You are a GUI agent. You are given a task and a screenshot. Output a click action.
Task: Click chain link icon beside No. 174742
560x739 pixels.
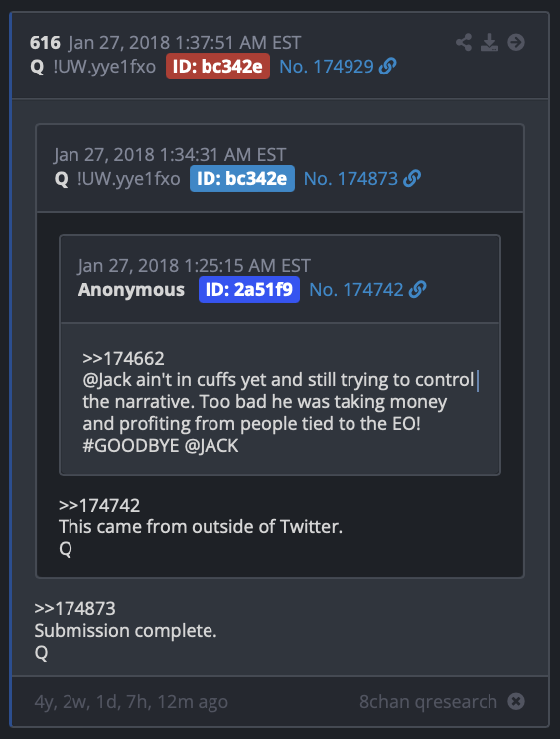click(418, 290)
